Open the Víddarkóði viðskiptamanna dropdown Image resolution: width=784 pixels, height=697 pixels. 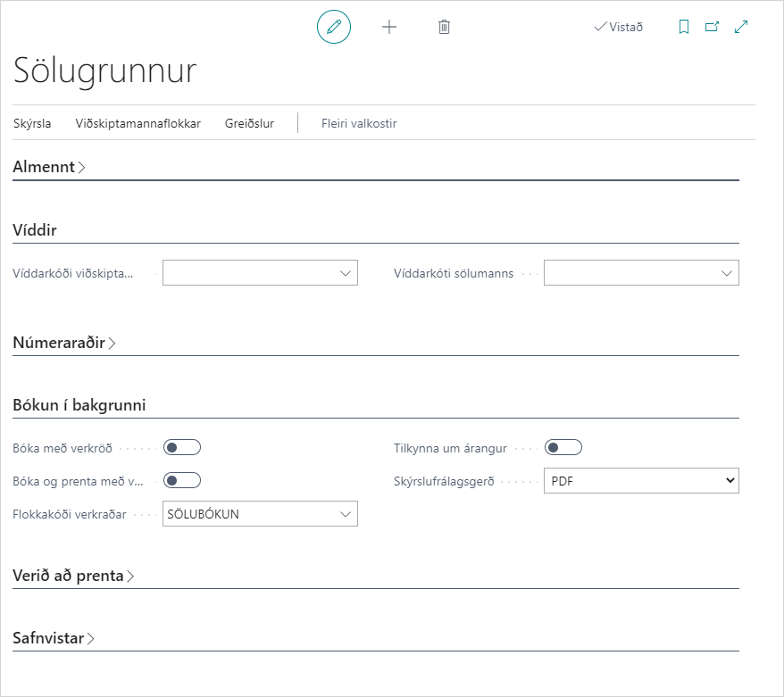pos(346,273)
